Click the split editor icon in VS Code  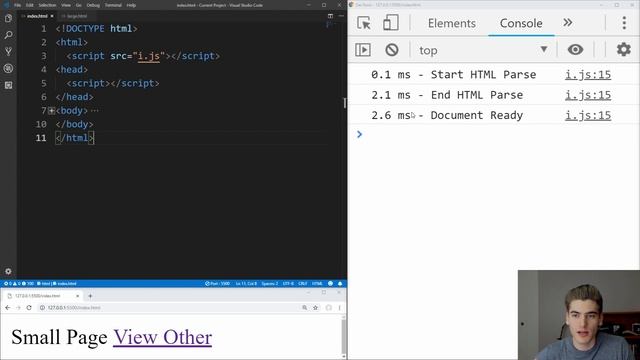[330, 16]
